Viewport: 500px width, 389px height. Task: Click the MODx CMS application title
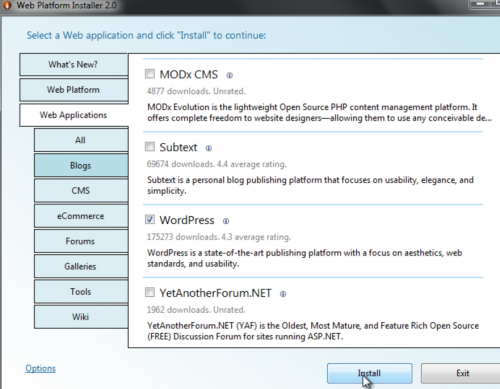coord(189,74)
